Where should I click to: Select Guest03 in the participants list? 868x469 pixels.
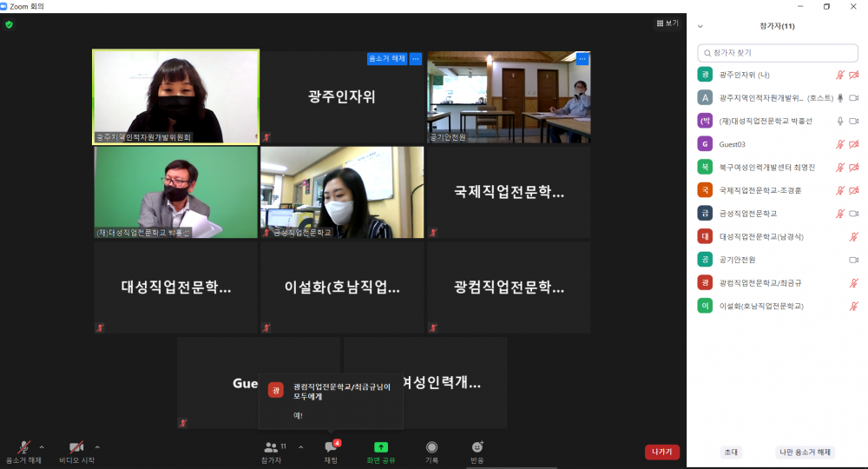click(x=733, y=143)
